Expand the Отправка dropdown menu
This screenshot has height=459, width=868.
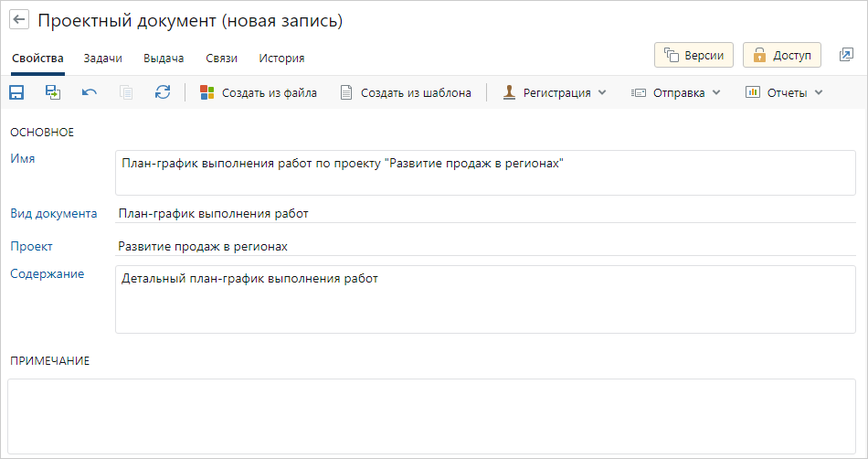tap(676, 92)
